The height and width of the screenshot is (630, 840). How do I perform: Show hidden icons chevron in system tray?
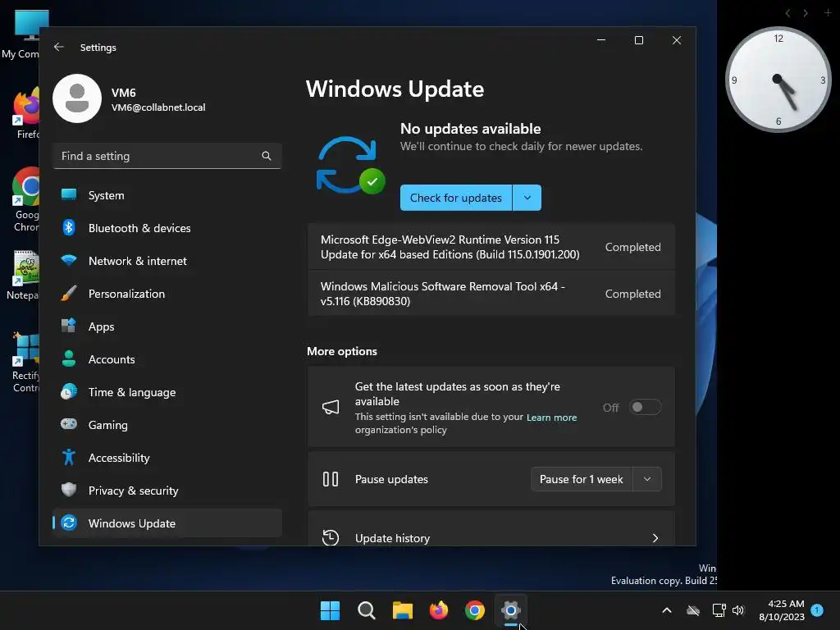click(x=667, y=610)
